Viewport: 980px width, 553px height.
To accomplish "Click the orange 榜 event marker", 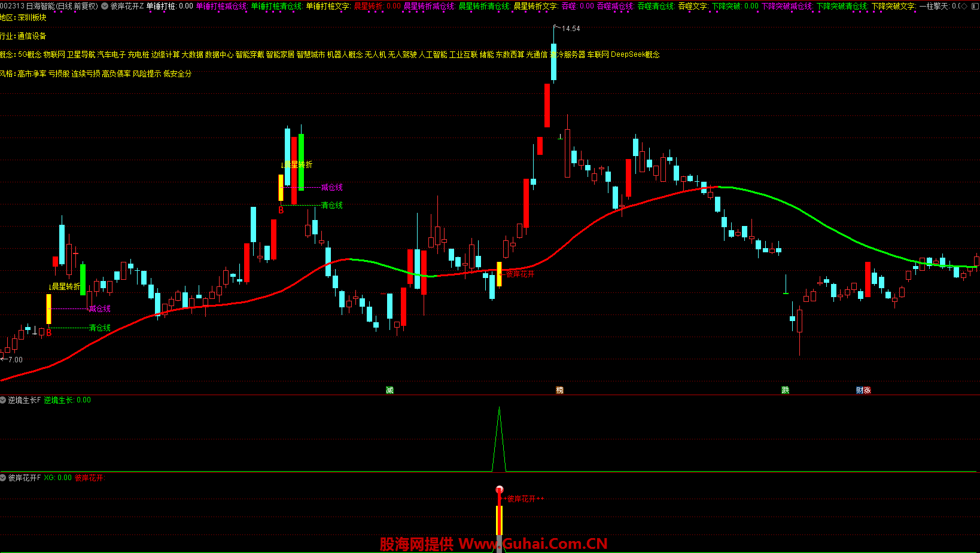I will (560, 390).
